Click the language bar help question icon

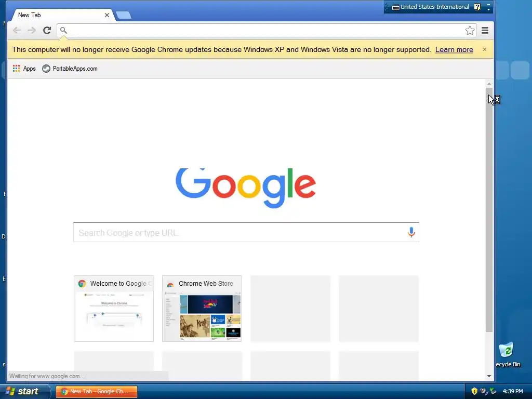[x=477, y=7]
